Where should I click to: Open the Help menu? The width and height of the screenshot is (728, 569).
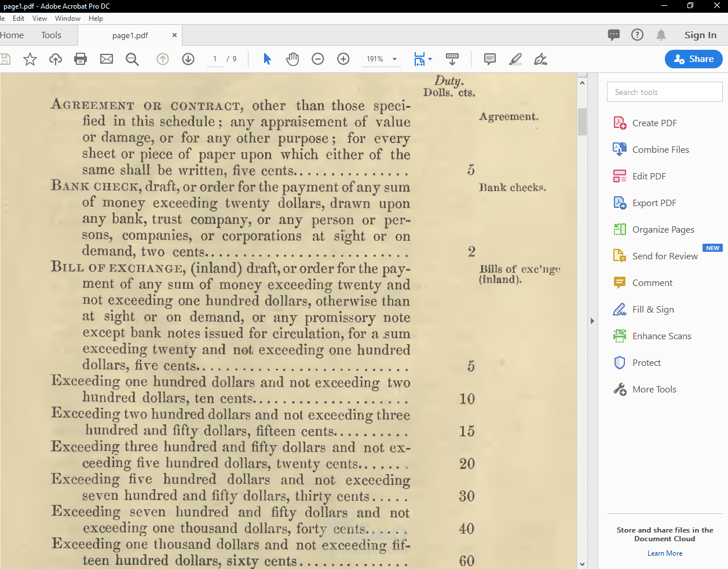click(96, 19)
